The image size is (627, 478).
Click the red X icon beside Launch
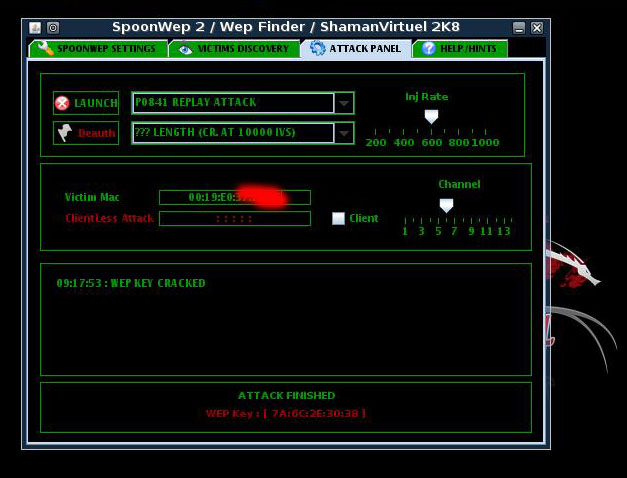coord(63,103)
